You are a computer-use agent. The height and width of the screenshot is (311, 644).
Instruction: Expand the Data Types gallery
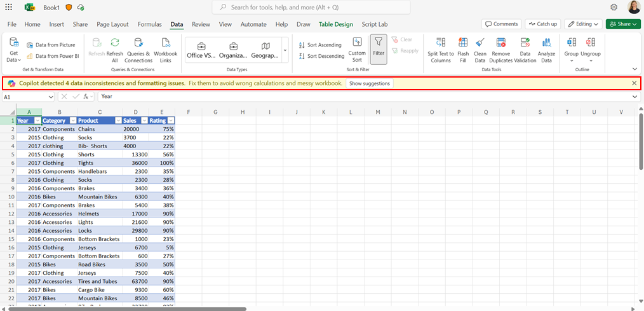coord(285,50)
